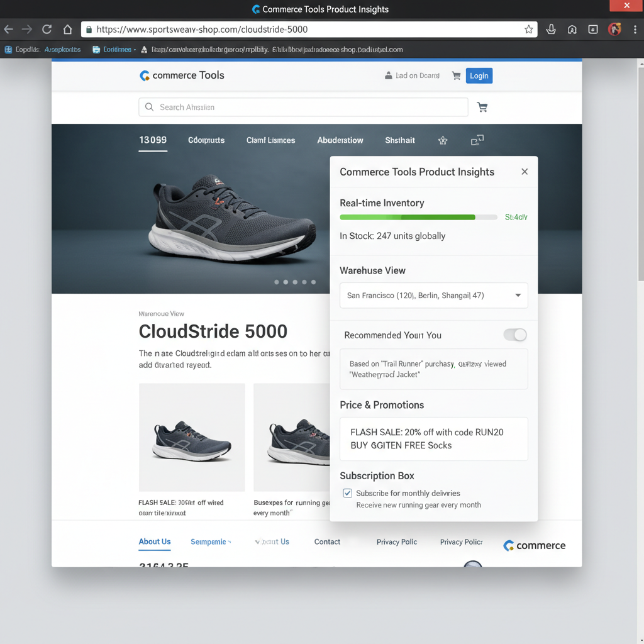Click 'FLASH SALE: 20% off with code RUN20' text
The width and height of the screenshot is (644, 644).
427,432
